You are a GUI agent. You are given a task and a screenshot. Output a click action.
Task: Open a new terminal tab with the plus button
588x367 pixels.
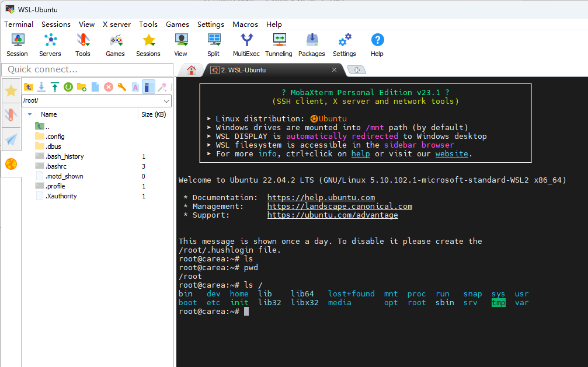(x=357, y=69)
